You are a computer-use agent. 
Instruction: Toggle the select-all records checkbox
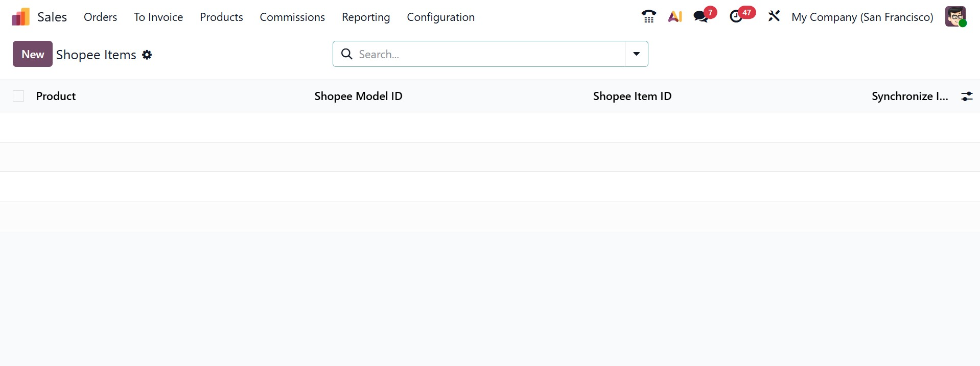[x=18, y=96]
